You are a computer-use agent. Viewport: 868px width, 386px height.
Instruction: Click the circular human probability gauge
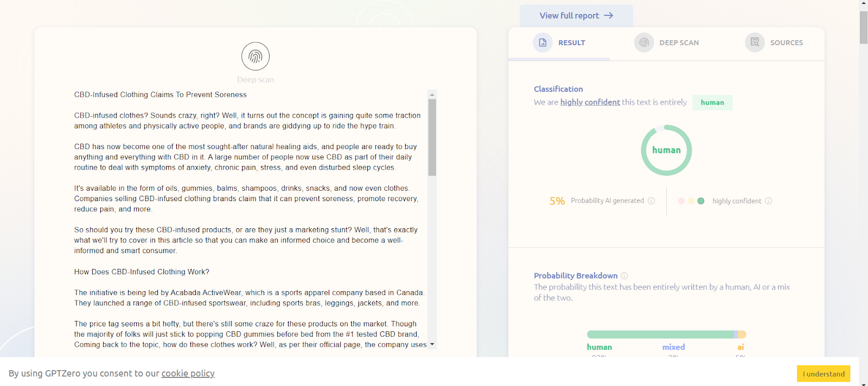click(666, 150)
